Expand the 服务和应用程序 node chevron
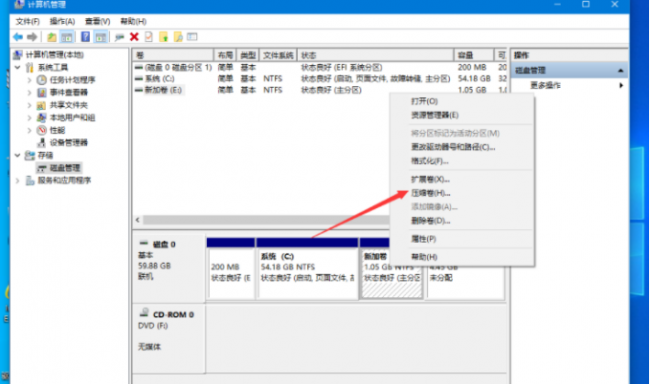The image size is (650, 384). (x=17, y=180)
